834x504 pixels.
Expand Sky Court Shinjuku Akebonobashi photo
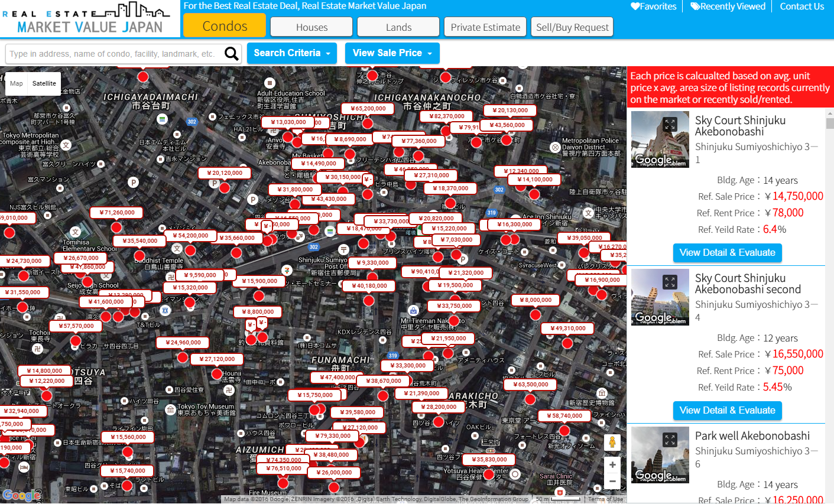tap(670, 125)
